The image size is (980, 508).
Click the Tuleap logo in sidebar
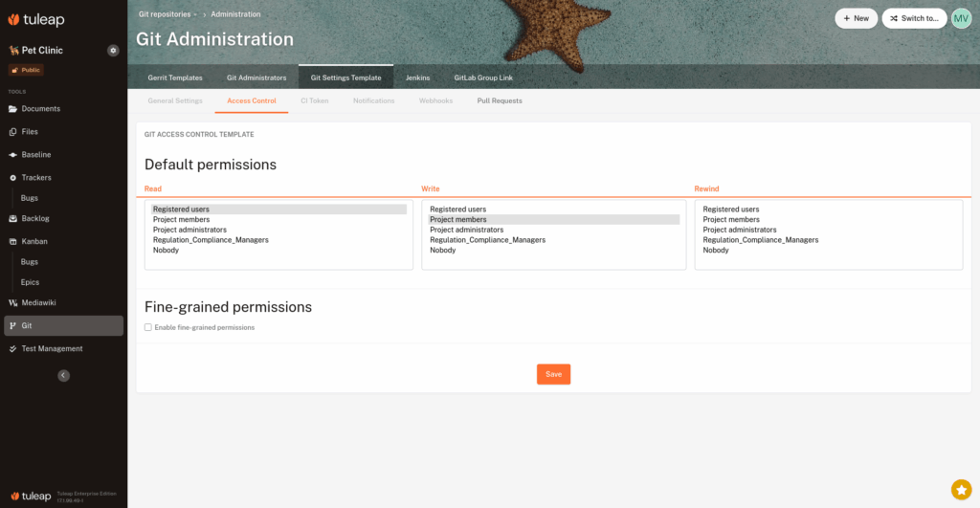click(x=38, y=19)
